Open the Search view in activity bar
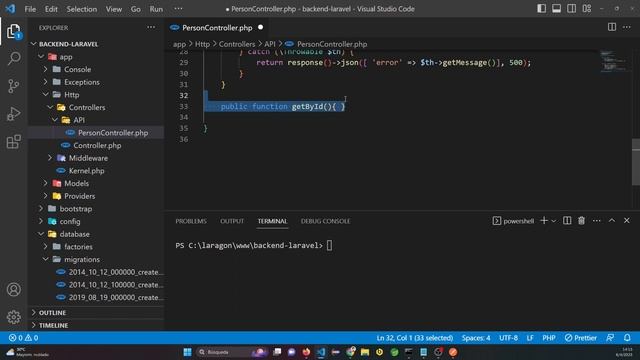Viewport: 640px width, 360px height. [x=13, y=58]
